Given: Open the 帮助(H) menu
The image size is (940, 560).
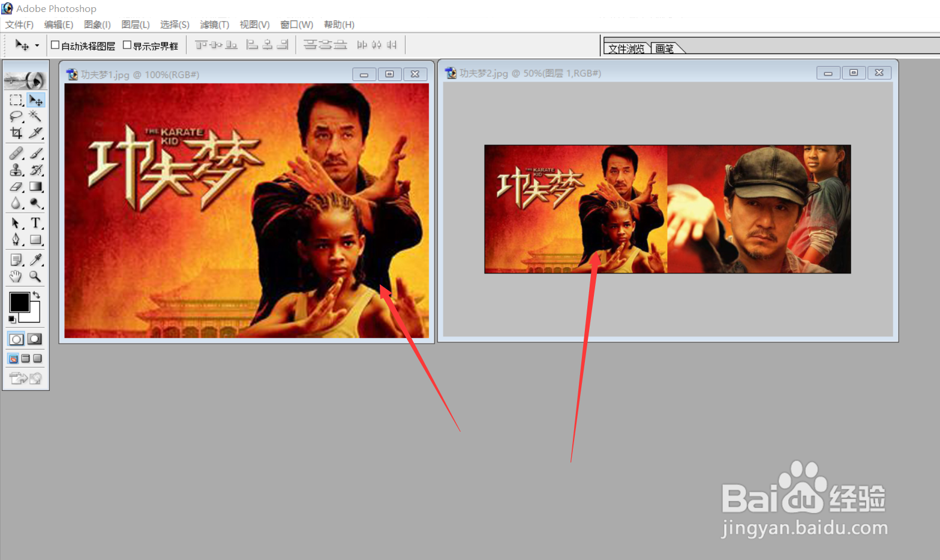Looking at the screenshot, I should coord(339,25).
